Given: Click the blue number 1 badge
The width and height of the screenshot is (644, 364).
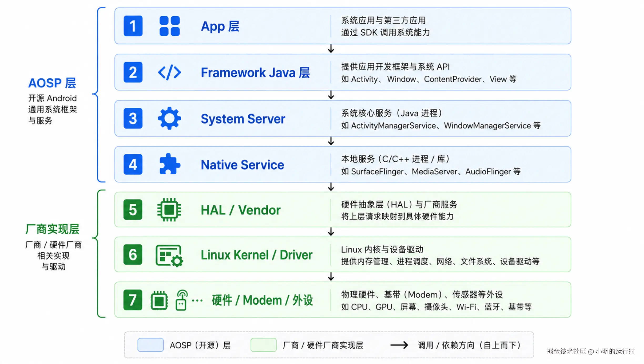Looking at the screenshot, I should 133,26.
